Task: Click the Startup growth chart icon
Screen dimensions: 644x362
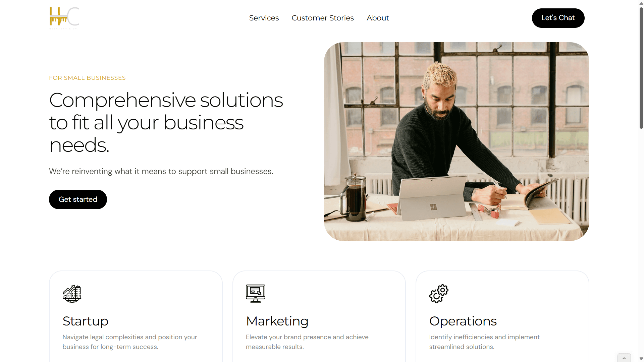Action: [x=72, y=294]
